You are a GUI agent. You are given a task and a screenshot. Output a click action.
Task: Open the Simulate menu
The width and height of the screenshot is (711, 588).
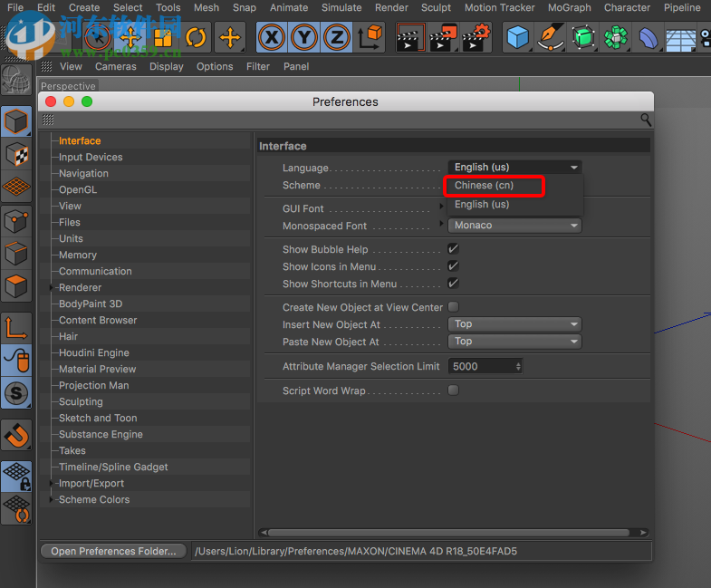(341, 8)
